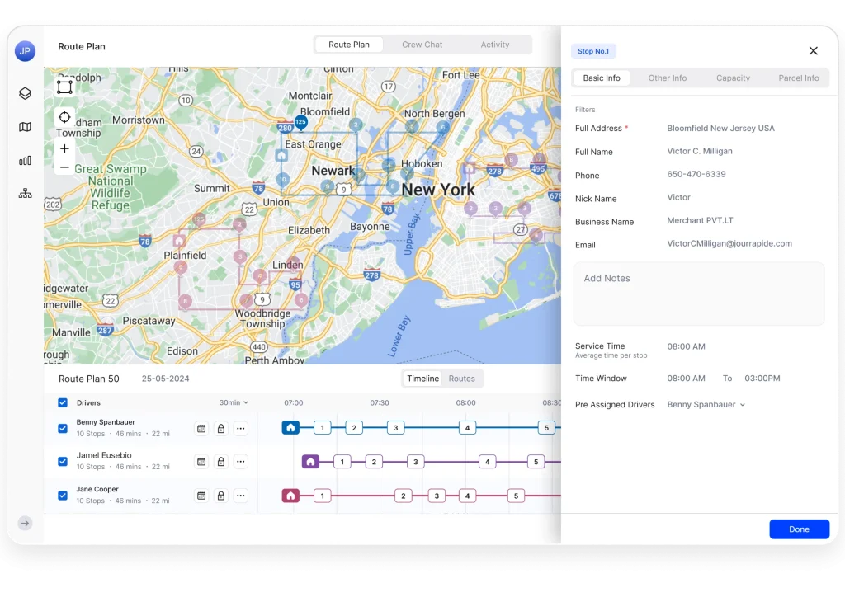Screen dimensions: 845x616
Task: Open more options for Jane Cooper
Action: tap(241, 496)
